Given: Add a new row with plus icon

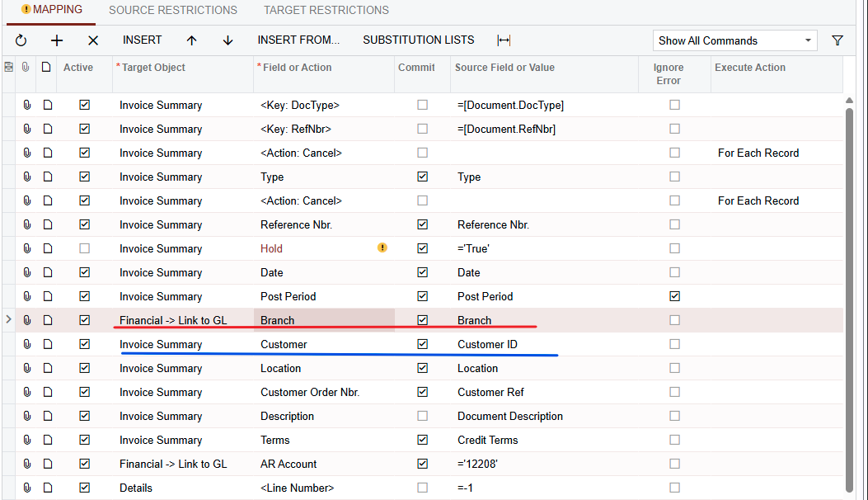Looking at the screenshot, I should click(x=57, y=40).
